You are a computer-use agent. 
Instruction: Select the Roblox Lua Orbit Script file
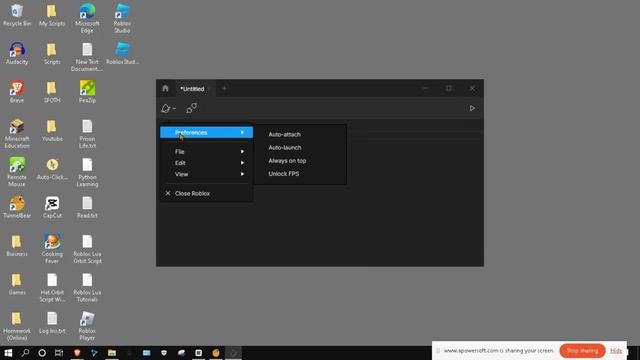(x=87, y=248)
